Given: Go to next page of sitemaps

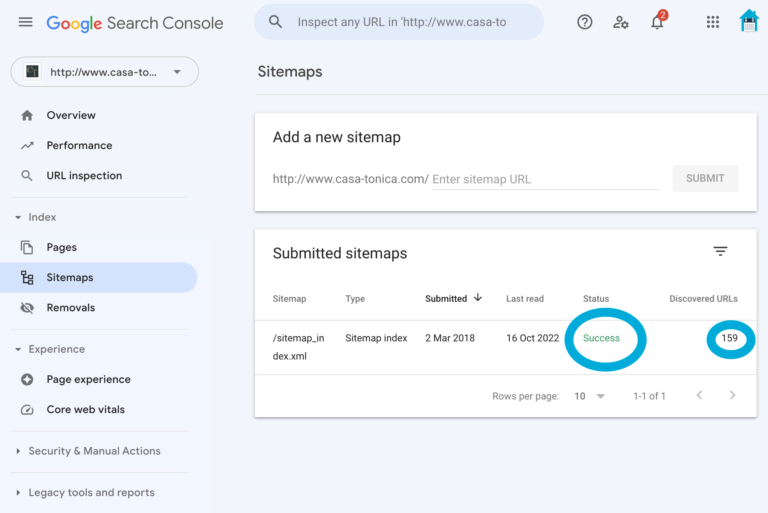Looking at the screenshot, I should pos(732,396).
